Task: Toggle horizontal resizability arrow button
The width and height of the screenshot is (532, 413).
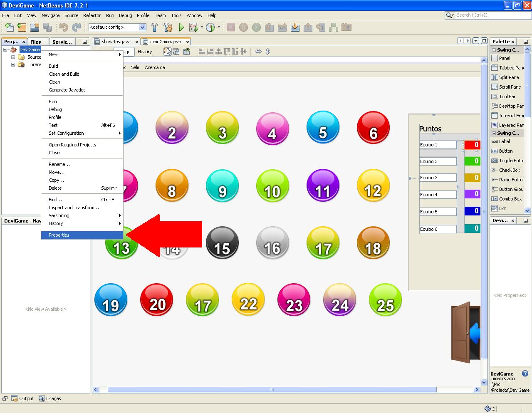Action: (x=258, y=52)
